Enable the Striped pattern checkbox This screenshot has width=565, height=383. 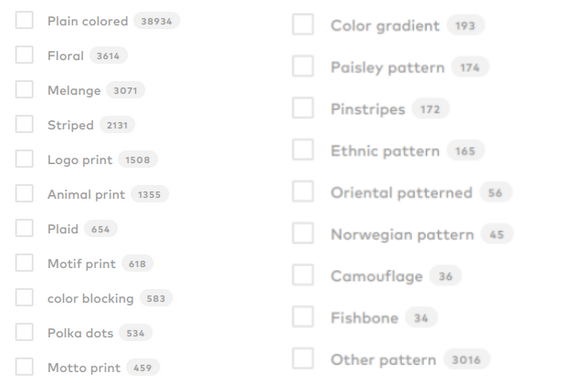pos(24,124)
